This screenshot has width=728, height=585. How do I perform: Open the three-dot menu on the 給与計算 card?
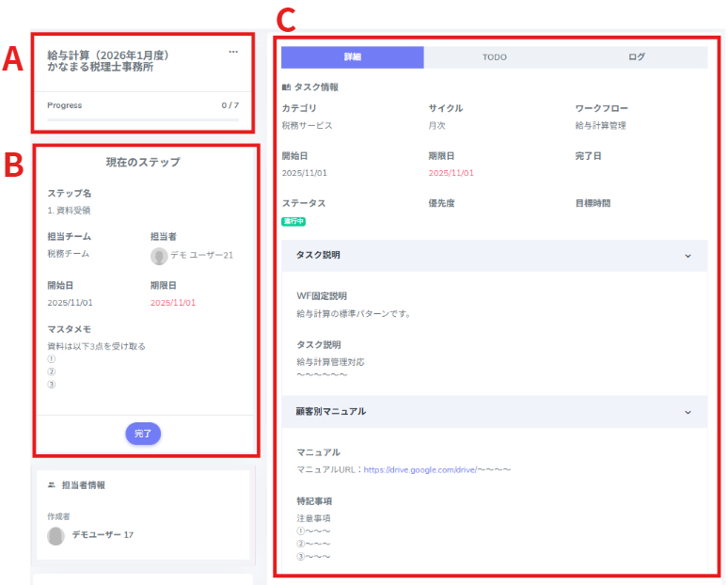click(x=233, y=52)
